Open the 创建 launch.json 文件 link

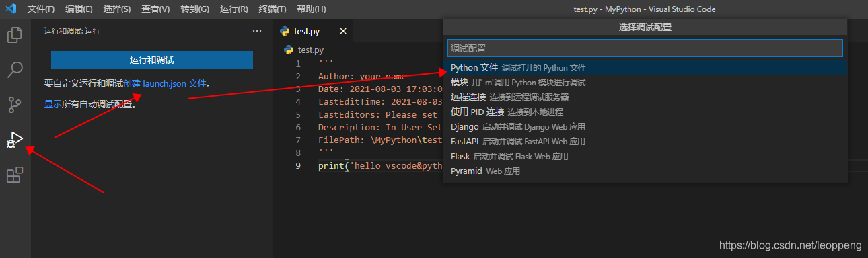click(165, 84)
